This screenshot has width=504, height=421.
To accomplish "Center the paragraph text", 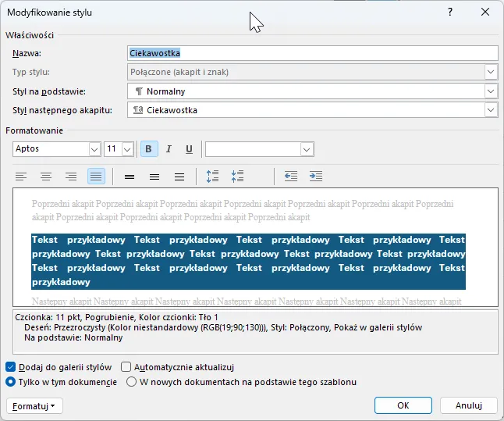I will point(46,177).
